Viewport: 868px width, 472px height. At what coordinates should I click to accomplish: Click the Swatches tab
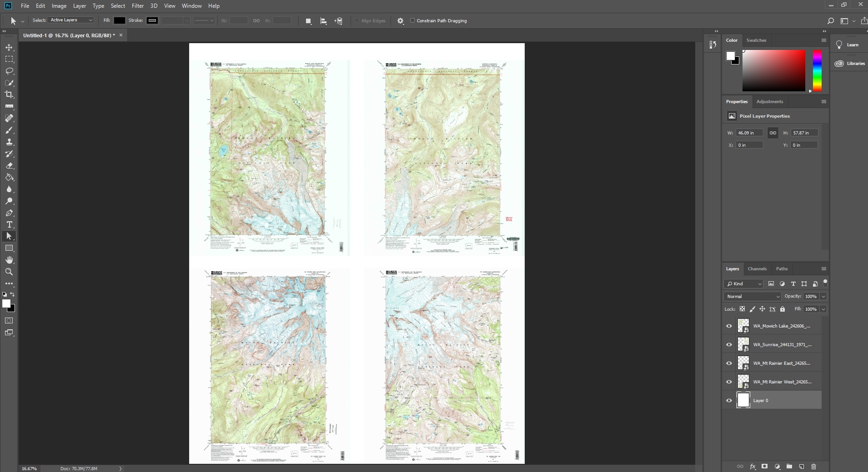756,40
